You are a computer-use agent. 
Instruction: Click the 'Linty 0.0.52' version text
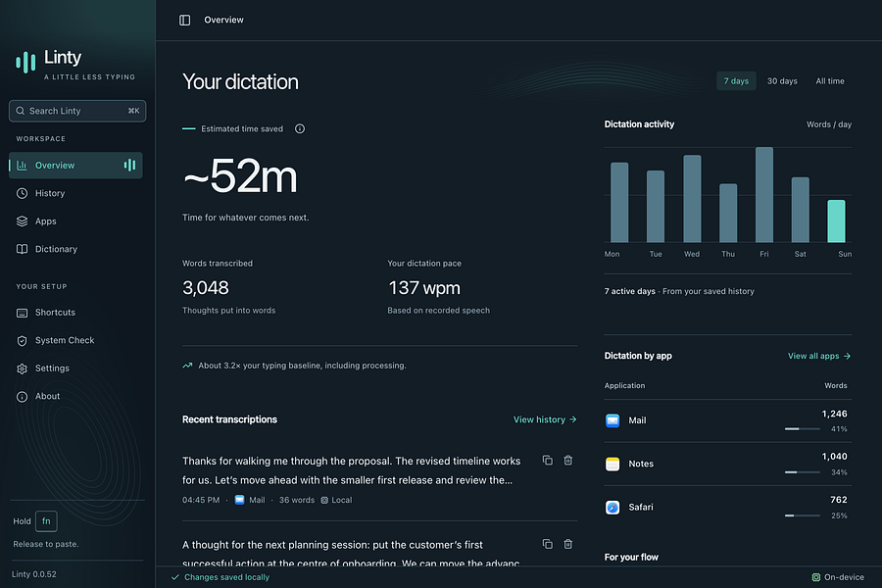(x=34, y=574)
